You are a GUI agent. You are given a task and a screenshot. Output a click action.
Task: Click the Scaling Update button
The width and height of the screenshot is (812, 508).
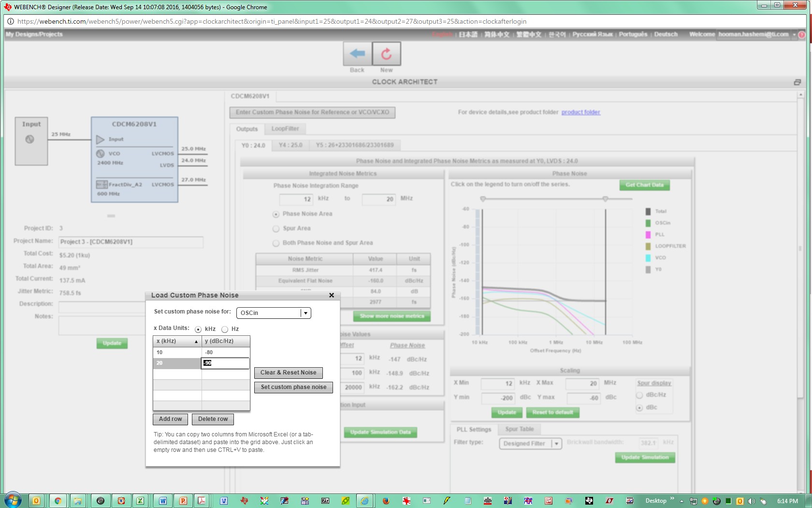click(x=507, y=412)
